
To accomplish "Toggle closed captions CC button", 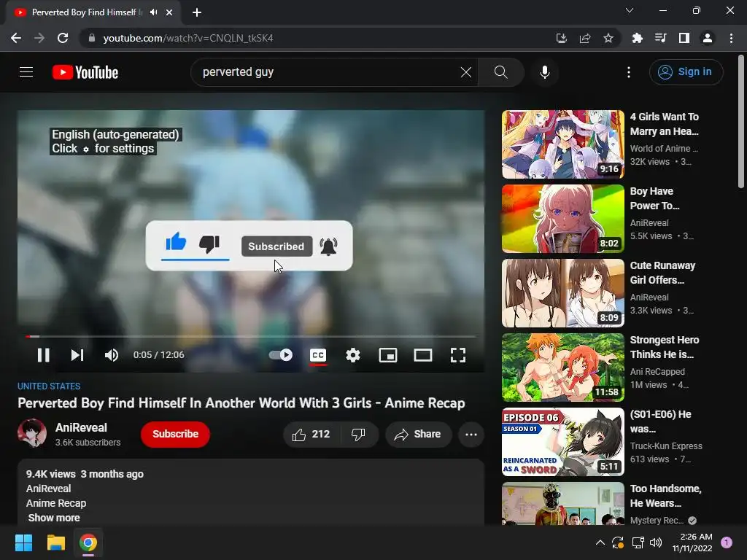I will click(x=318, y=355).
